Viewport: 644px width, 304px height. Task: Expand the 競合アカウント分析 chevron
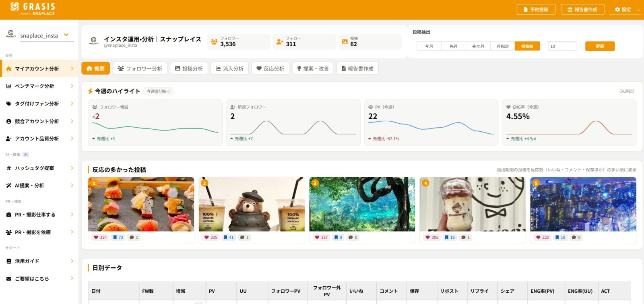[72, 121]
